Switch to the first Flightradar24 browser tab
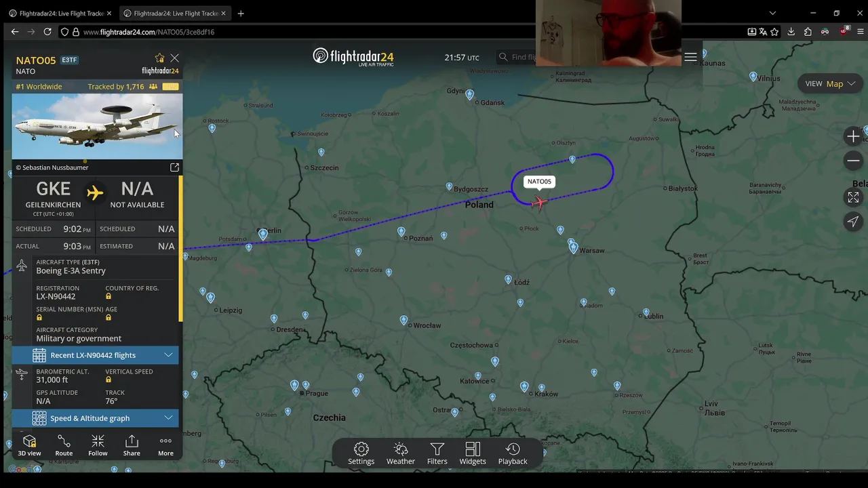Screen dimensions: 868x488 (60, 13)
